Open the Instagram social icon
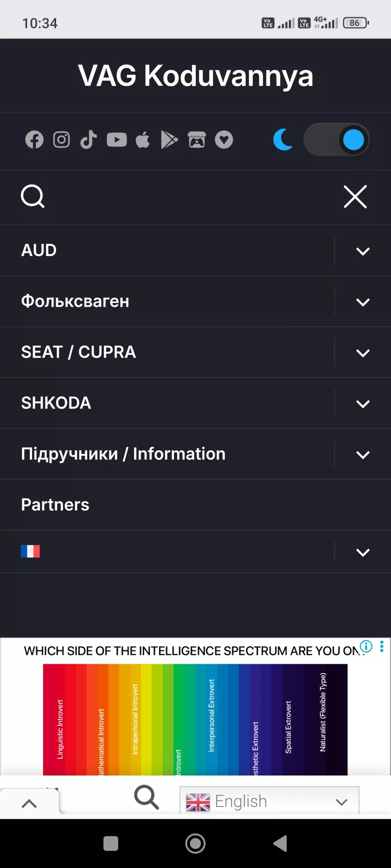 [x=62, y=139]
